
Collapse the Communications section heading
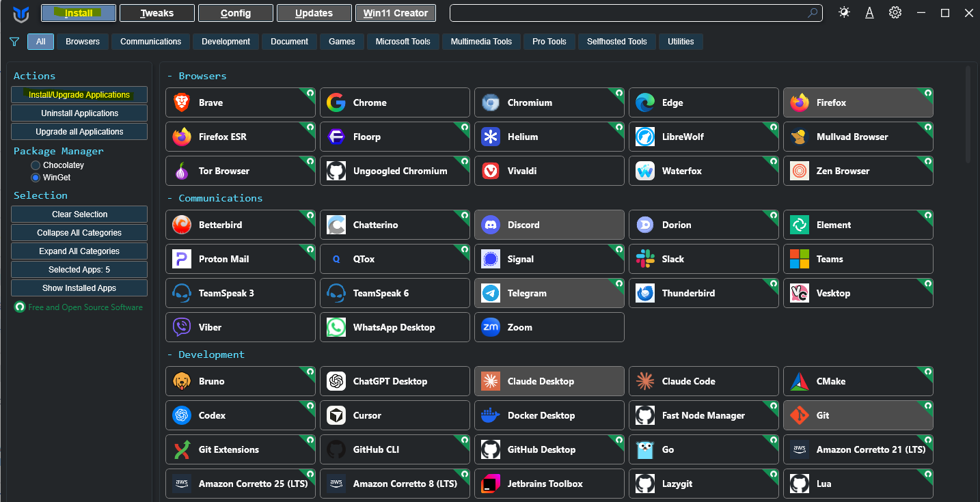coord(215,198)
